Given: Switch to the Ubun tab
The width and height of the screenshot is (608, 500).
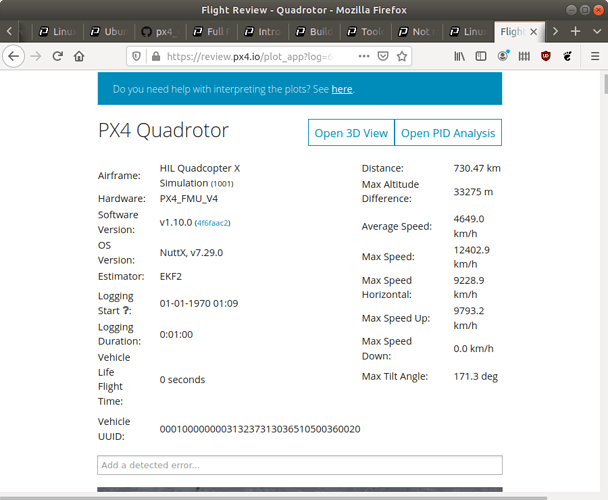Looking at the screenshot, I should [x=109, y=32].
